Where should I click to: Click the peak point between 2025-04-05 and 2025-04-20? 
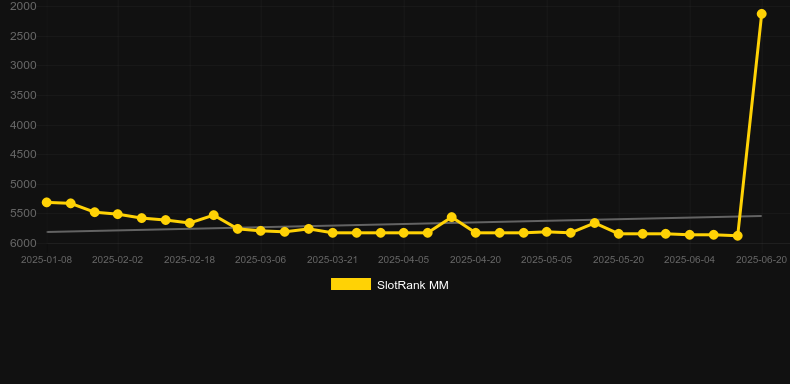coord(451,217)
